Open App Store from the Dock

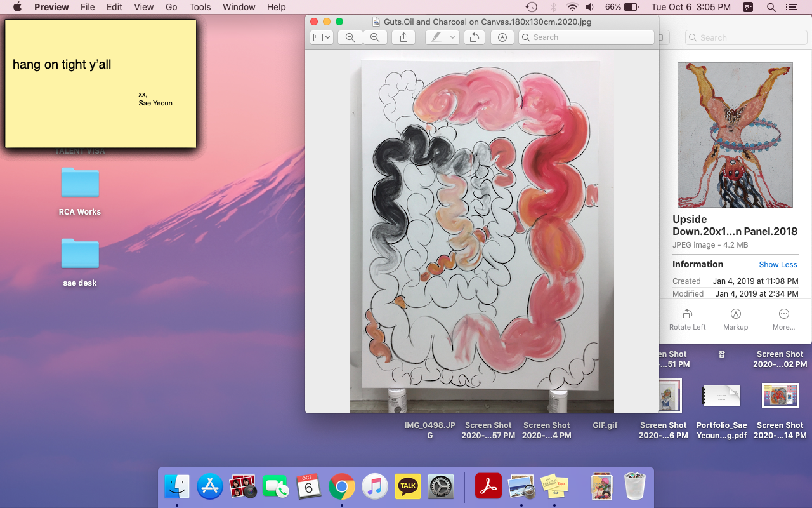pos(210,487)
